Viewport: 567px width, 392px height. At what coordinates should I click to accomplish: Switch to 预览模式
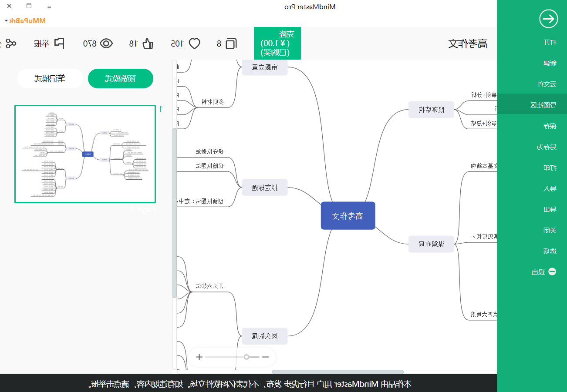pos(121,79)
